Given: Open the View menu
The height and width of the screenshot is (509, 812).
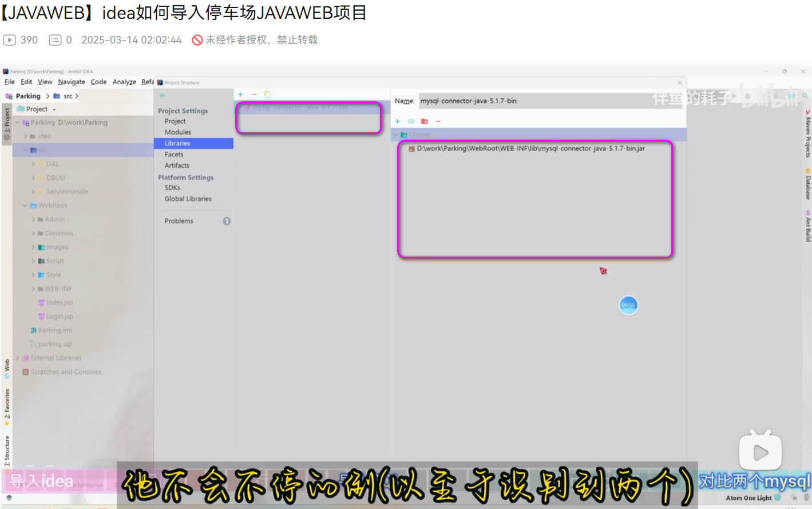Looking at the screenshot, I should tap(45, 82).
